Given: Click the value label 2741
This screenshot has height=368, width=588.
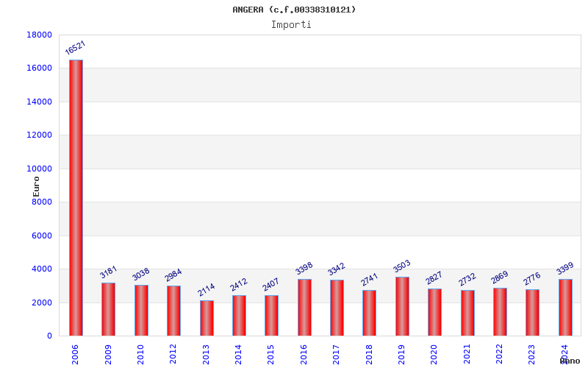Looking at the screenshot, I should click(x=370, y=280).
